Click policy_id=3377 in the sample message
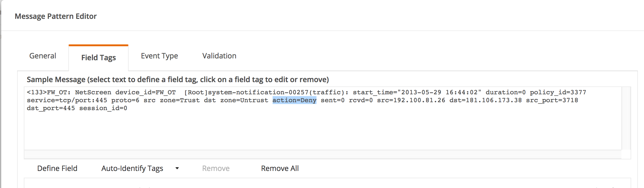 pos(558,92)
